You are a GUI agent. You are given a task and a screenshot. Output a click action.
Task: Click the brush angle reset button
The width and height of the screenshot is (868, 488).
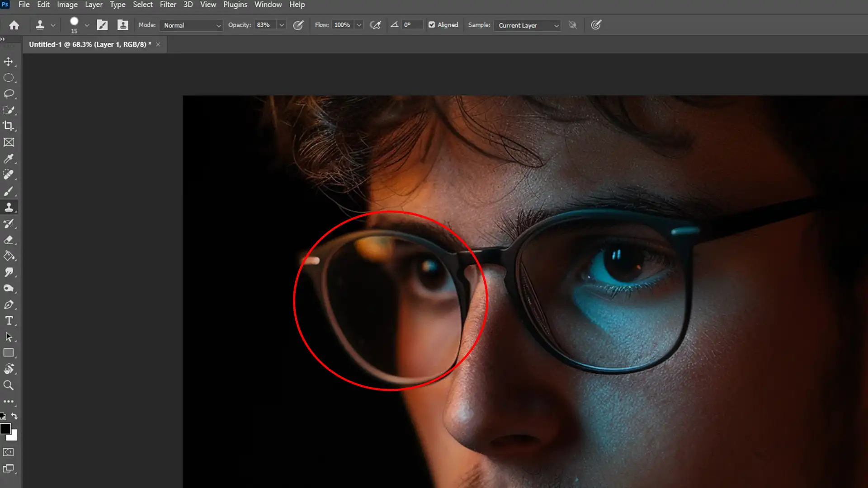click(393, 25)
